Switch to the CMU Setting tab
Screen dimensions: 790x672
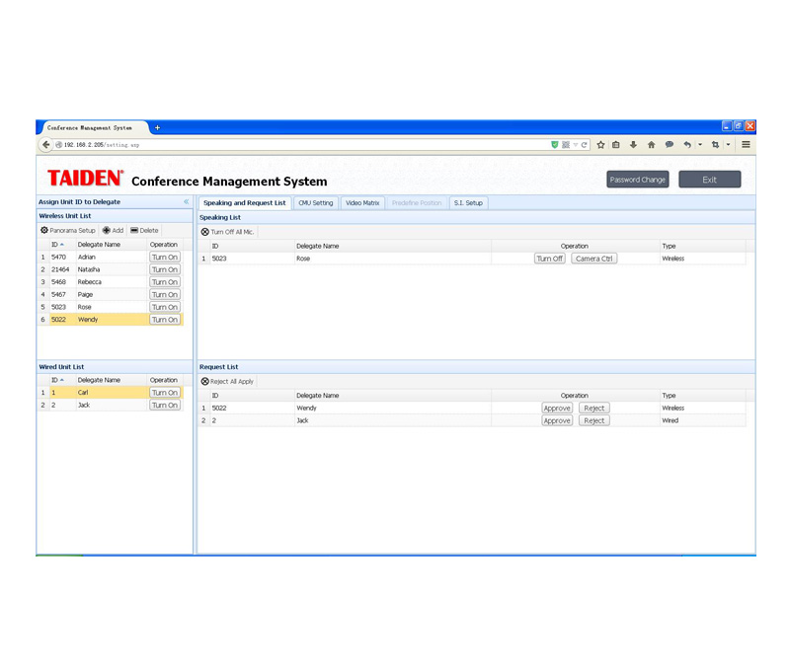click(316, 203)
